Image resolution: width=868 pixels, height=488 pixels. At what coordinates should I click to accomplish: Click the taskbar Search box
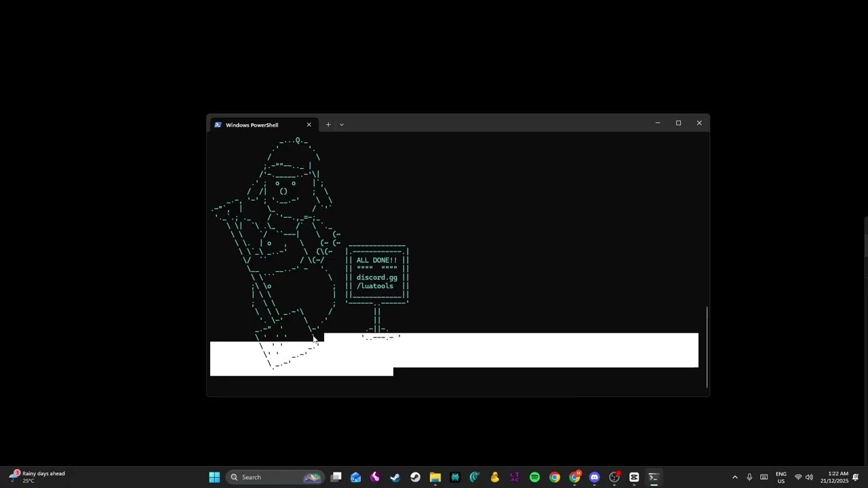tap(275, 477)
